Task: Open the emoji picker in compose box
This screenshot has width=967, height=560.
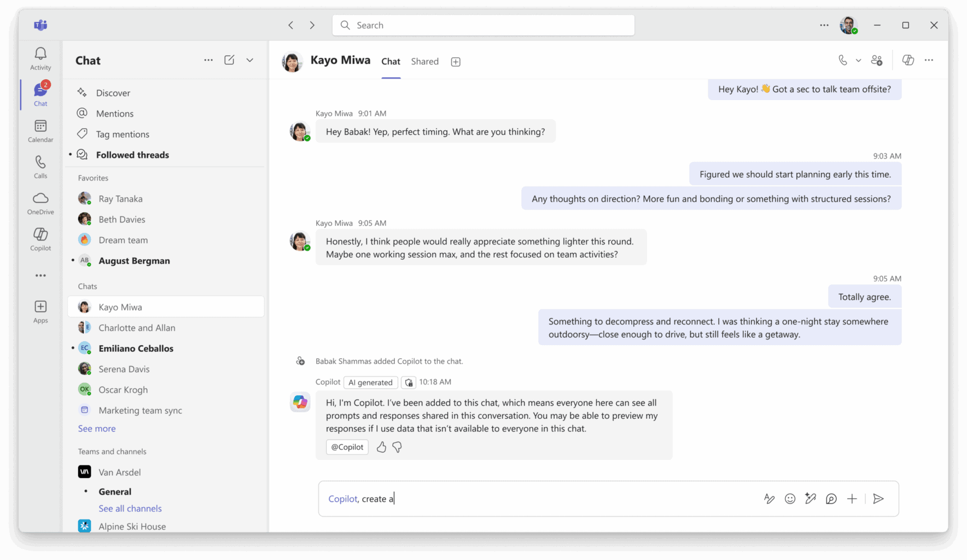Action: point(790,499)
